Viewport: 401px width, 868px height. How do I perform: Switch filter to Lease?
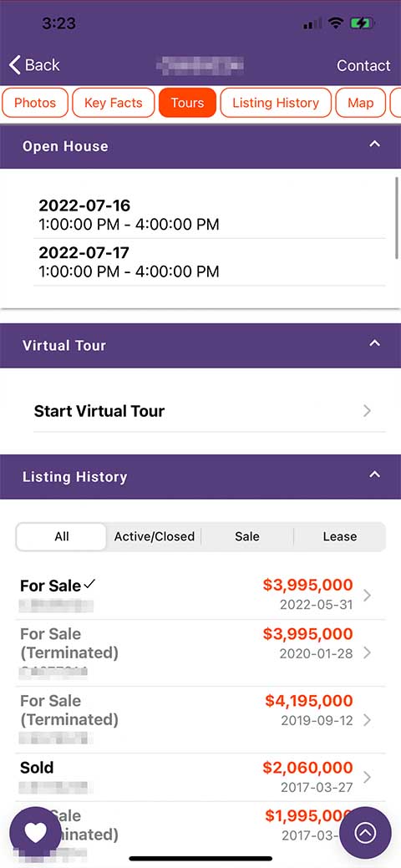tap(339, 536)
